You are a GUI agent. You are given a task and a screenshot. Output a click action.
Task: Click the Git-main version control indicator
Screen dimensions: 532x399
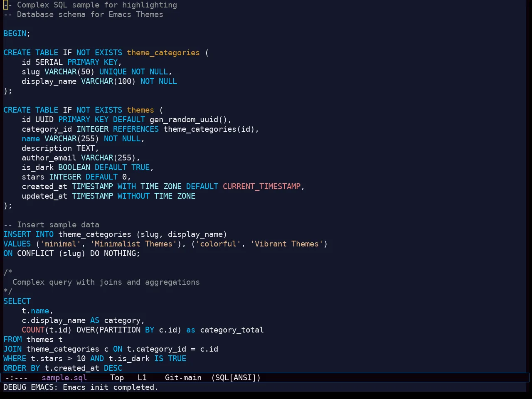[x=183, y=378]
